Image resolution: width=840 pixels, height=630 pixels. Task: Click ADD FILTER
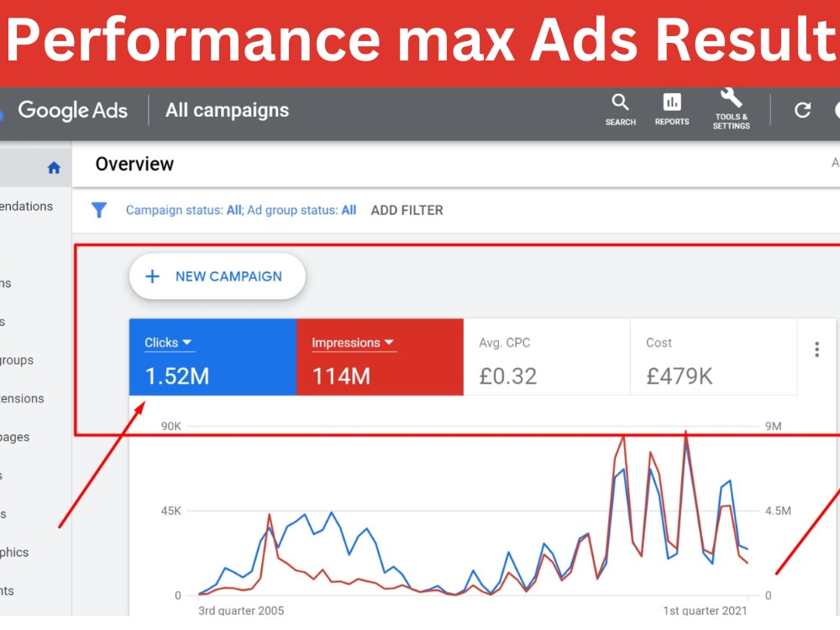pos(407,210)
